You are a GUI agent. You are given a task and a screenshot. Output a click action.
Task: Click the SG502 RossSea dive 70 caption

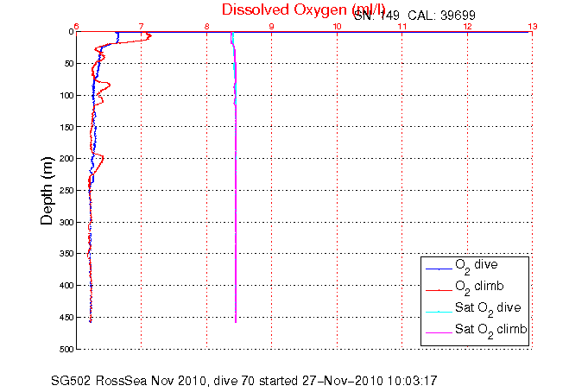click(x=244, y=381)
